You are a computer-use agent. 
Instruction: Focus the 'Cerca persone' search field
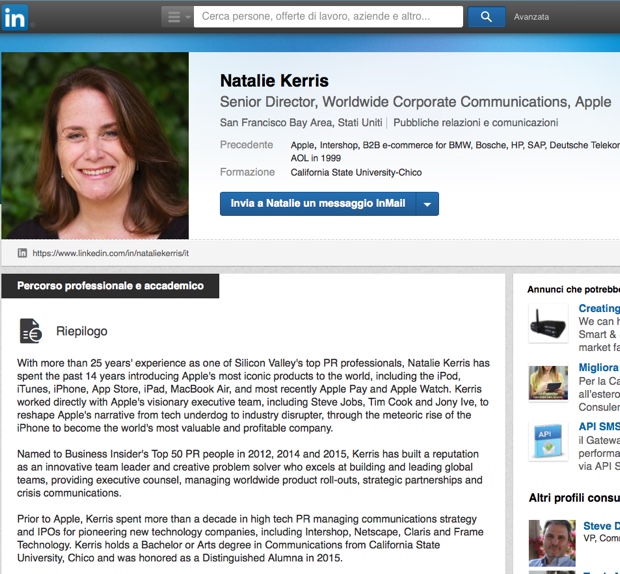click(328, 17)
